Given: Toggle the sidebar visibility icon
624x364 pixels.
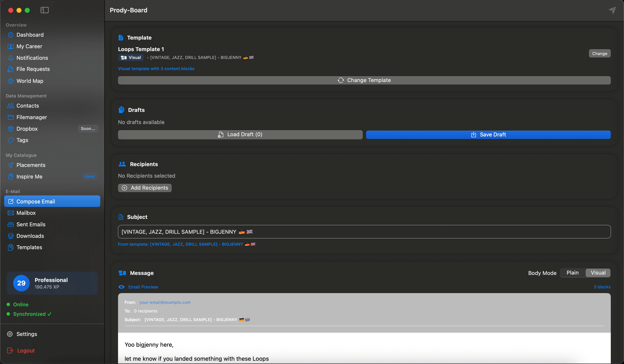Looking at the screenshot, I should click(45, 10).
